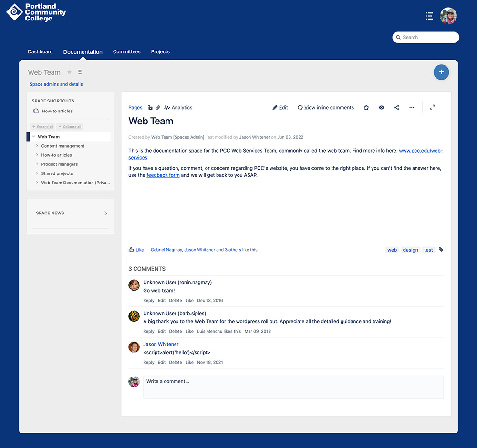The image size is (477, 448).
Task: Open Analytics for this page
Action: tap(178, 107)
